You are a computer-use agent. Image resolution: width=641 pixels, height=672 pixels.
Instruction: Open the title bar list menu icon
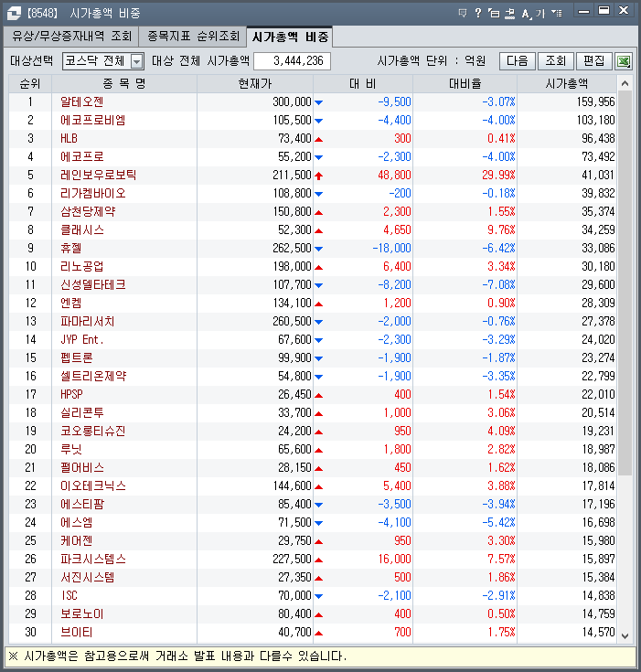(557, 14)
